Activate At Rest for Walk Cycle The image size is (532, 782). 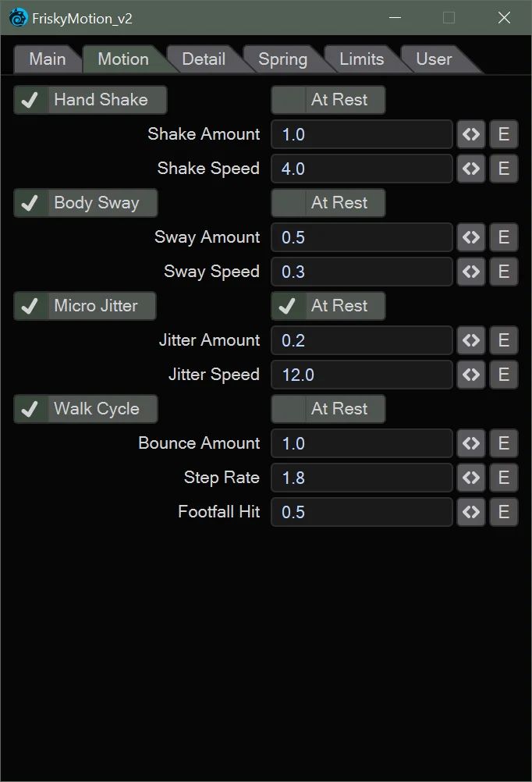pyautogui.click(x=328, y=408)
